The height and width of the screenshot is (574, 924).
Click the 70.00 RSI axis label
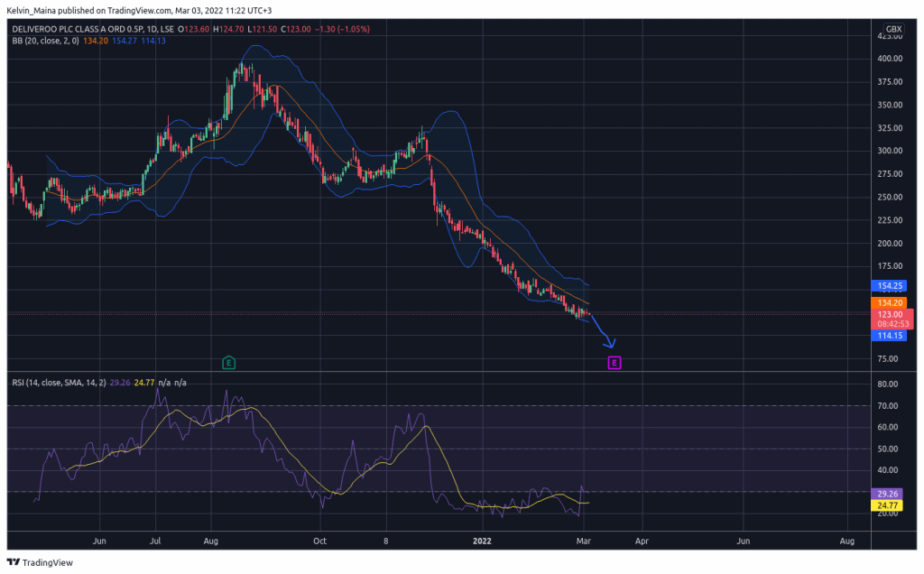tap(888, 405)
